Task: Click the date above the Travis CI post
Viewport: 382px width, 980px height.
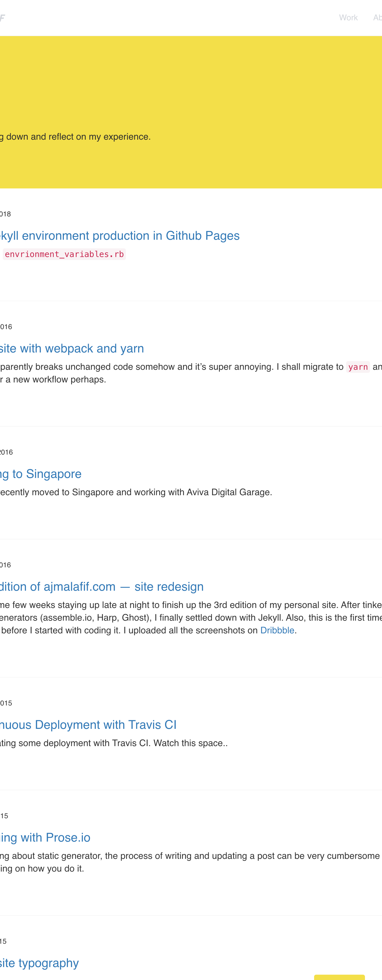Action: 6,703
